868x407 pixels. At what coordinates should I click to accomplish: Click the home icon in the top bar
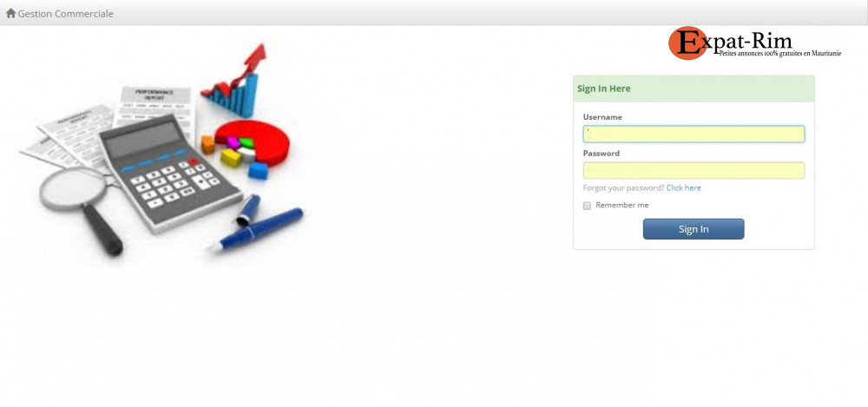tap(10, 13)
